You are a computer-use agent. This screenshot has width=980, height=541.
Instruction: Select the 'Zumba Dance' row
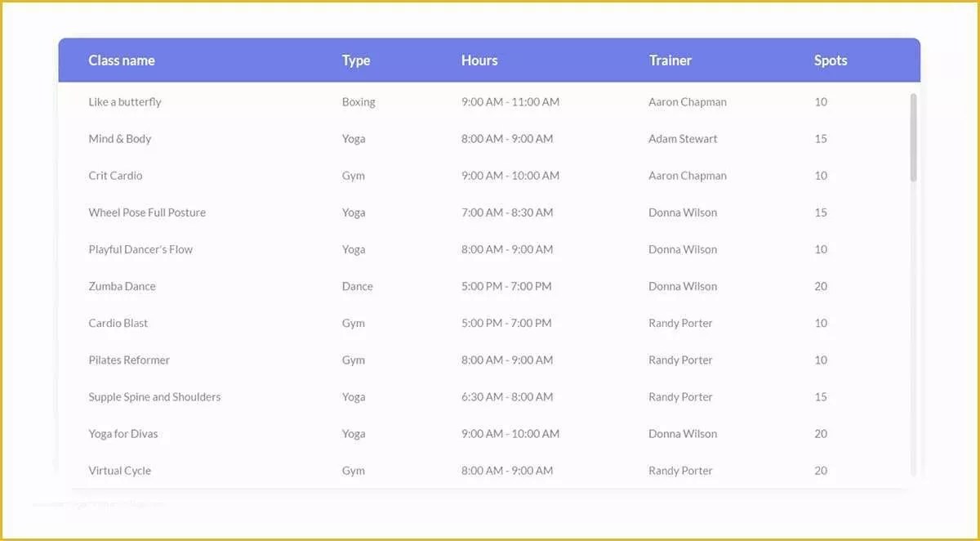tap(122, 286)
